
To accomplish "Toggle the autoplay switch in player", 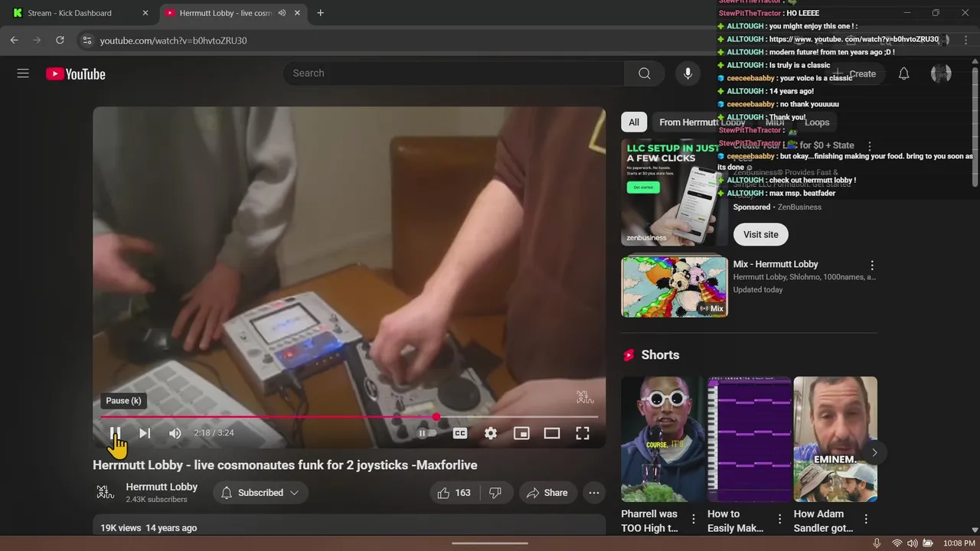I will click(426, 433).
